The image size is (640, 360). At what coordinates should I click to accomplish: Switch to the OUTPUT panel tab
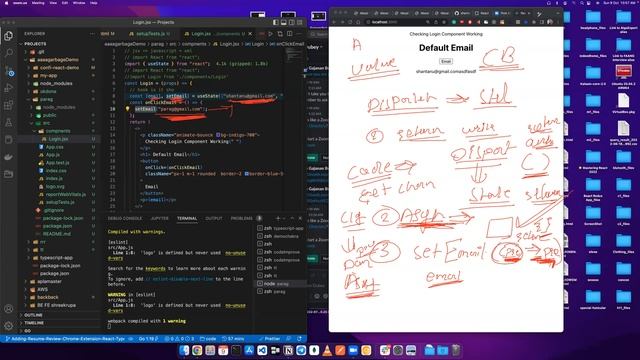coord(213,218)
